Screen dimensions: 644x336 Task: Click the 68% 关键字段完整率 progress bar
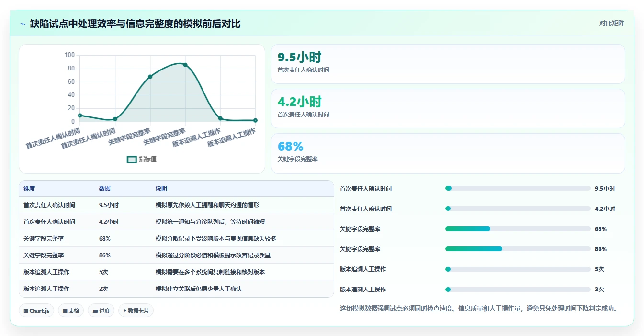pyautogui.click(x=518, y=229)
